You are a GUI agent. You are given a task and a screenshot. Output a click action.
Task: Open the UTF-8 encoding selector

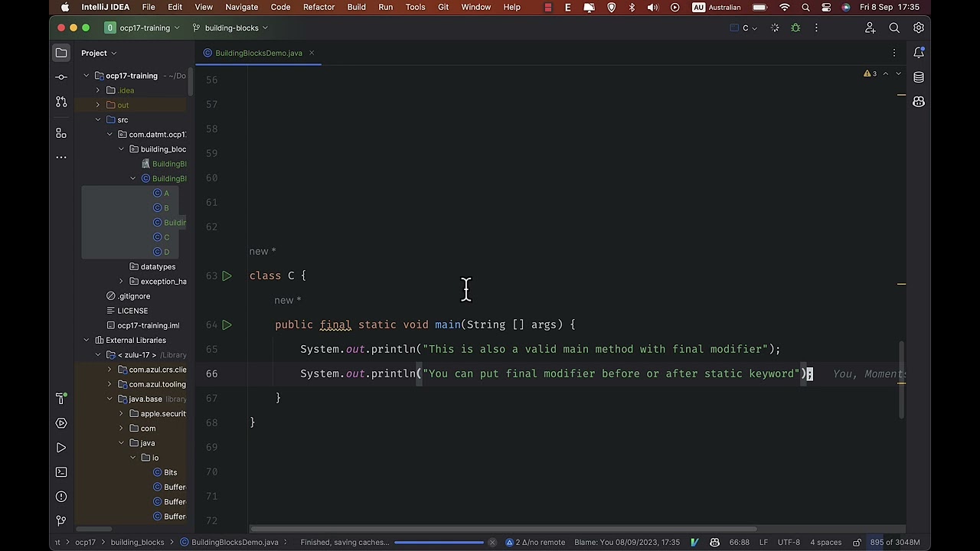[x=789, y=543]
